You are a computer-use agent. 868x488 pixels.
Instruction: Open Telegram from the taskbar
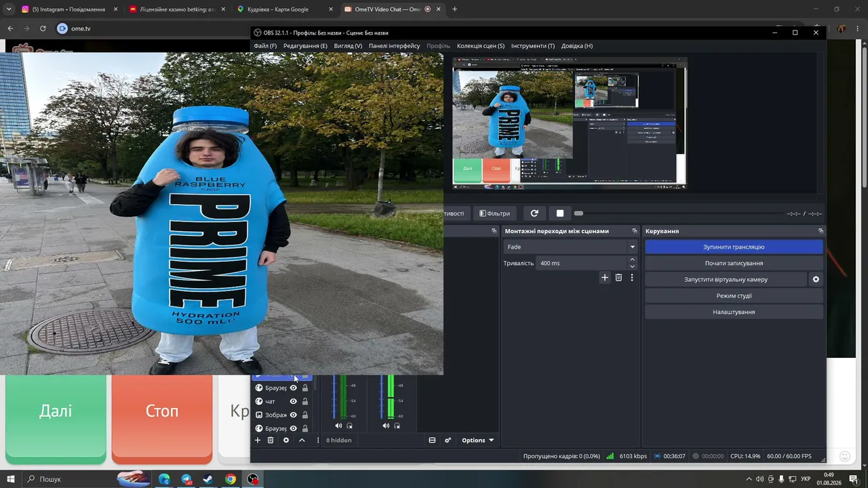(186, 479)
